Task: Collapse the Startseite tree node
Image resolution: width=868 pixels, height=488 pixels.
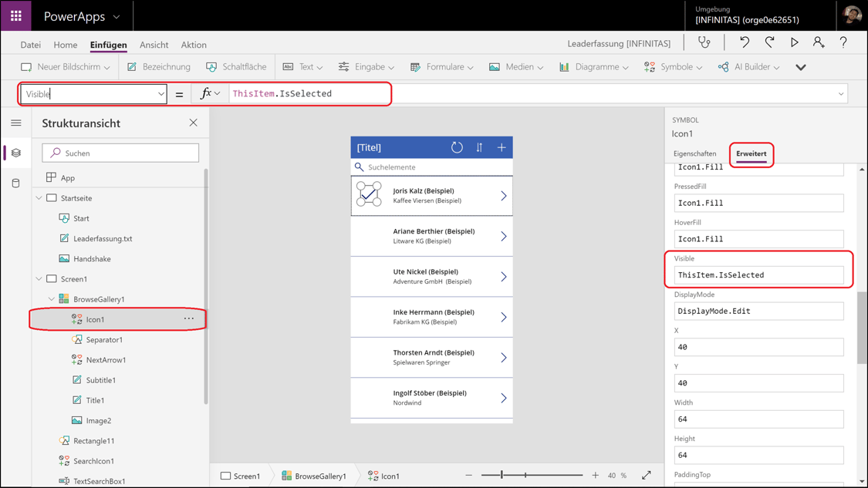Action: coord(39,198)
